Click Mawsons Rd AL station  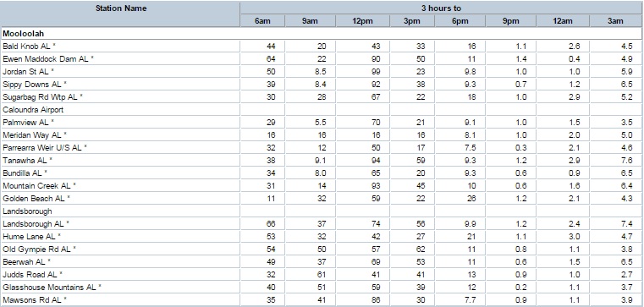35,300
